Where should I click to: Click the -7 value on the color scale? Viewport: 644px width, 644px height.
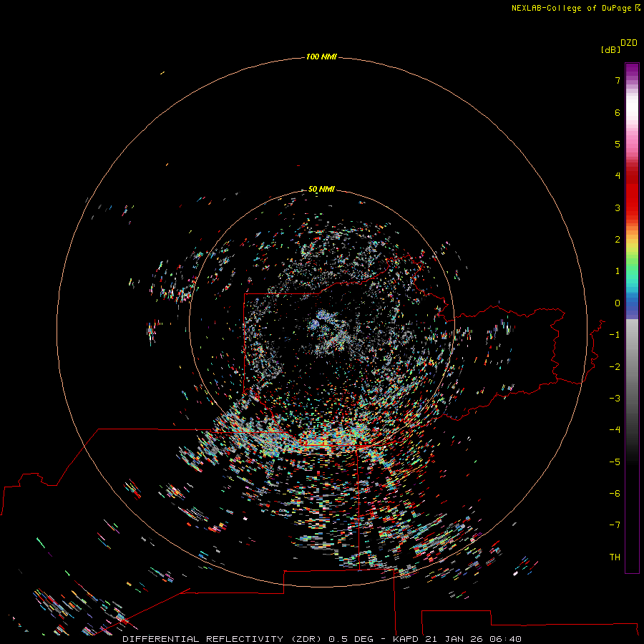(615, 525)
